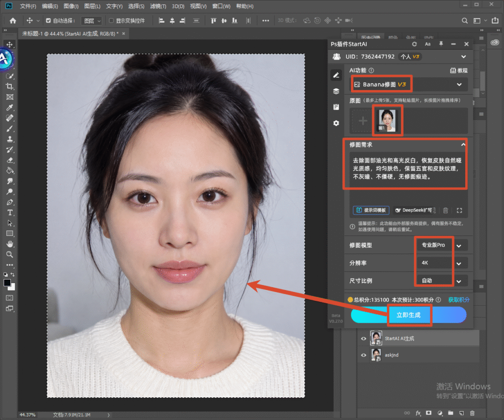Screen dimensions: 504x420
Task: Toggle the 自动选择 checkbox
Action: tap(48, 21)
